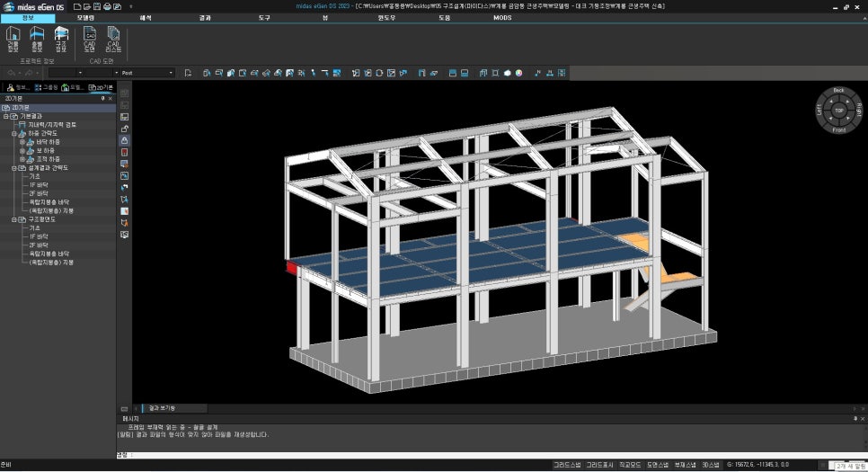The height and width of the screenshot is (472, 868).
Task: Pin the 2D기본 side panel
Action: click(x=102, y=99)
